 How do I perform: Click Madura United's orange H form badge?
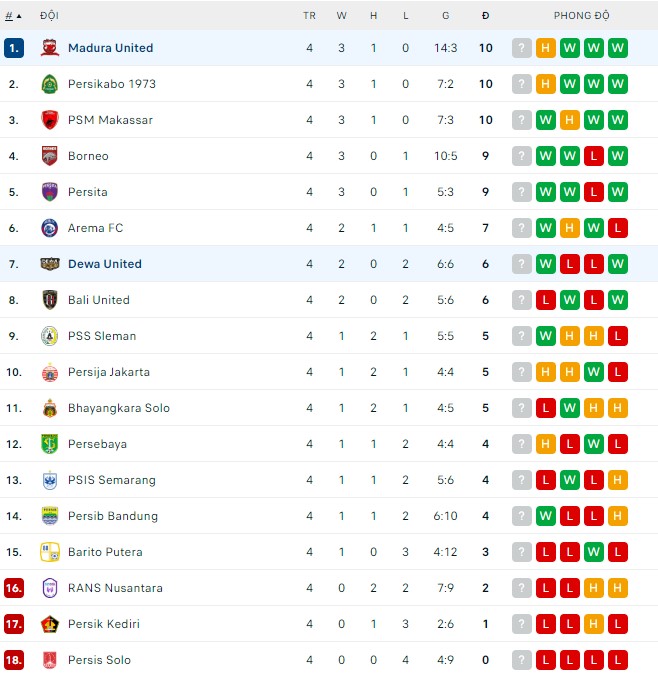[x=546, y=48]
